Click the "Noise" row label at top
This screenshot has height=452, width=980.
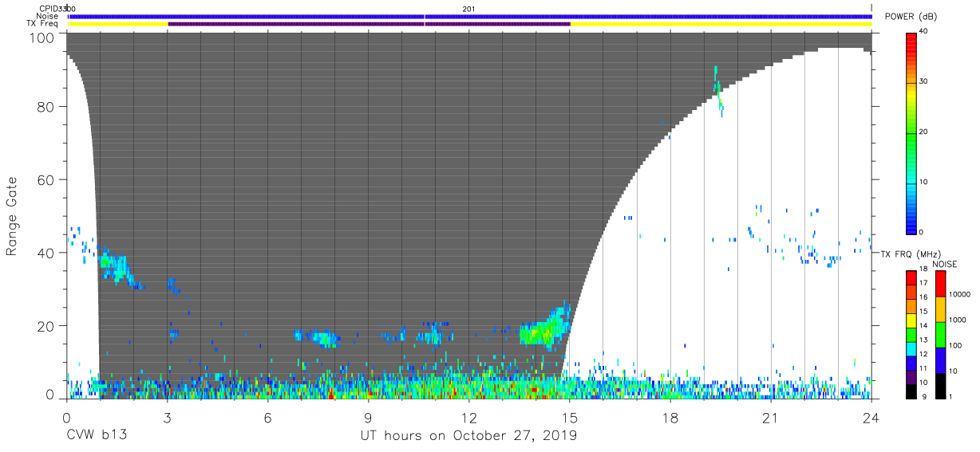click(x=47, y=16)
